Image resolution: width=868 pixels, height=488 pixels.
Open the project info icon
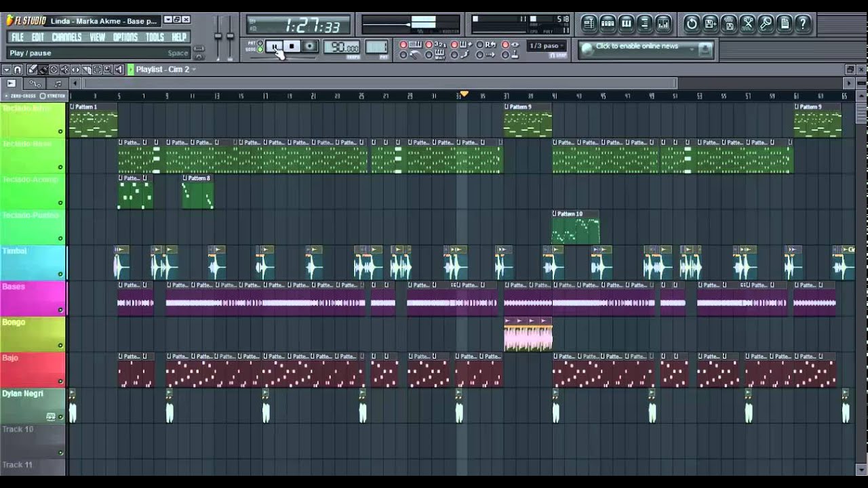(784, 24)
